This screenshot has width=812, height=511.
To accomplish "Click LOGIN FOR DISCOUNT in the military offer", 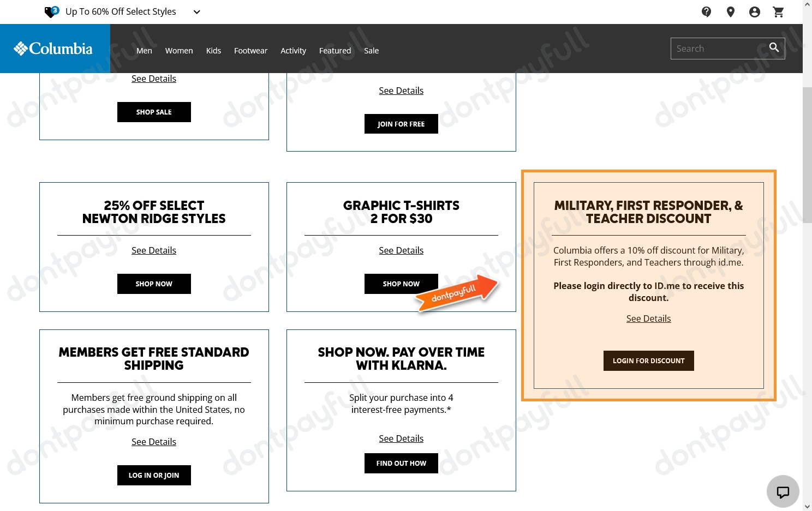I will click(x=648, y=360).
